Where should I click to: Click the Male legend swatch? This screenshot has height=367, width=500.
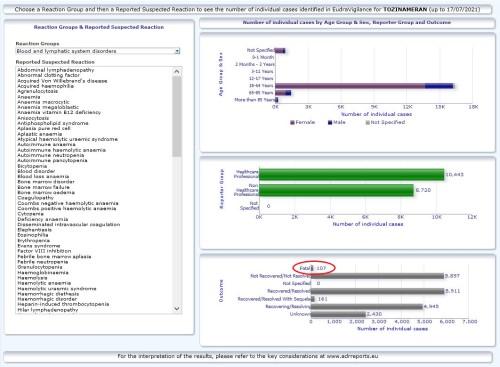click(330, 123)
